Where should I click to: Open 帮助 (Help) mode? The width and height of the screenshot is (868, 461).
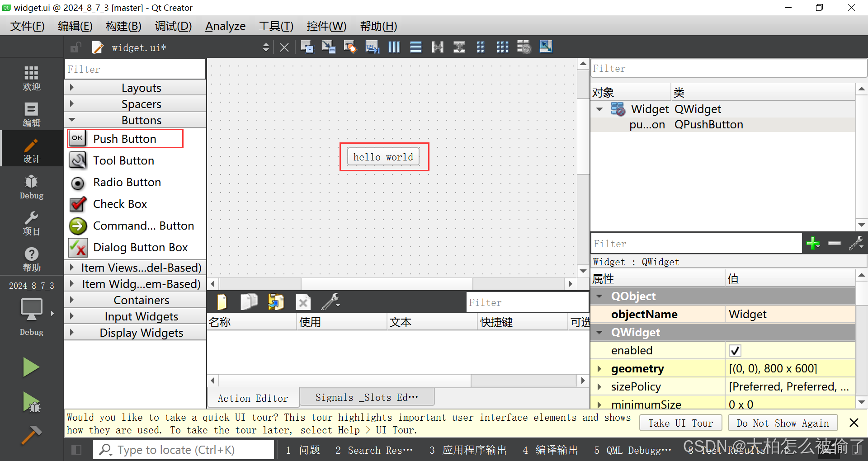(32, 259)
